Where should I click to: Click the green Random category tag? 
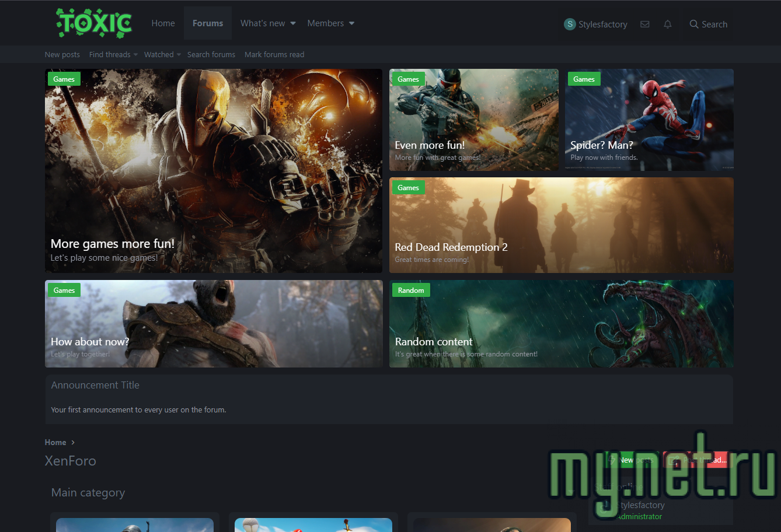click(411, 290)
